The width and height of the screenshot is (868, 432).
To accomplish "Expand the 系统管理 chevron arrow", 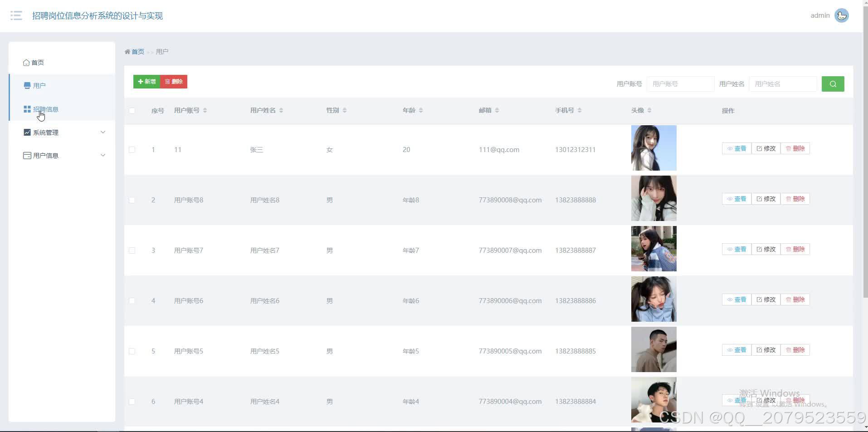I will click(x=103, y=133).
